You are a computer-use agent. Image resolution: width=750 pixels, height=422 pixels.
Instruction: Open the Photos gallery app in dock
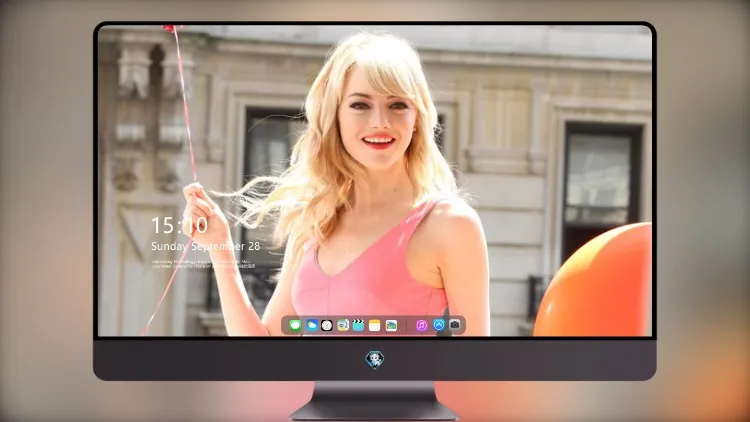tap(391, 326)
